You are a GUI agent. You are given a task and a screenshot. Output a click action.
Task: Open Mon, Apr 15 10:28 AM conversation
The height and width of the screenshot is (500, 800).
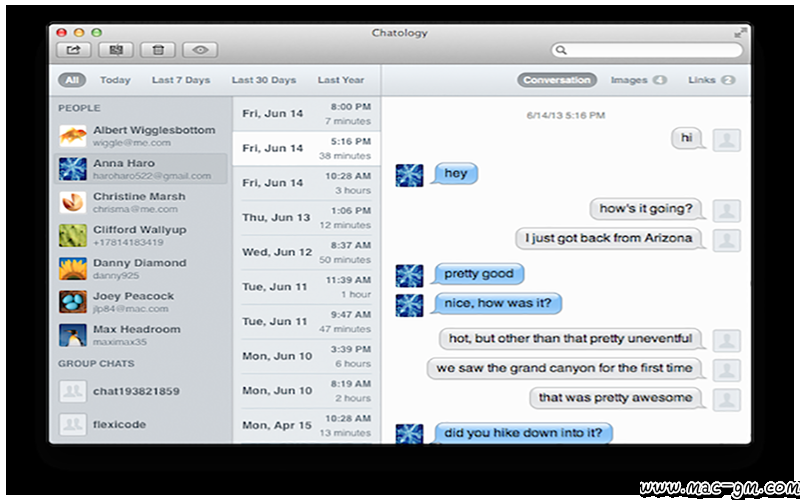click(307, 426)
